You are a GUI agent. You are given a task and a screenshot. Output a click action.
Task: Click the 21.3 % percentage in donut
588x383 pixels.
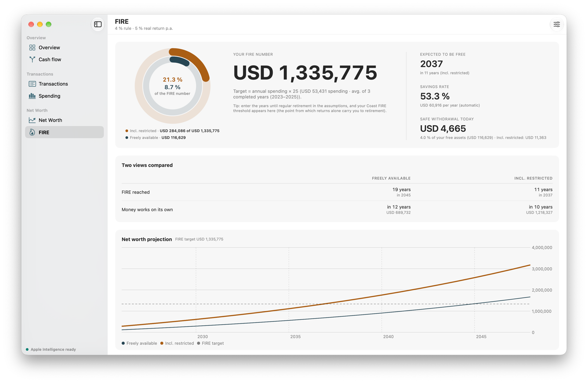pos(172,80)
